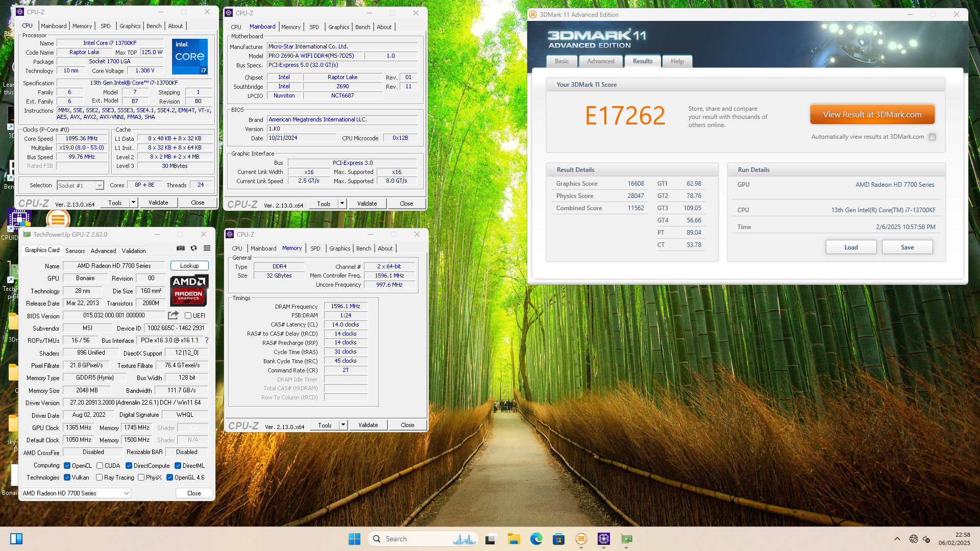
Task: Click the Graphics Score value 16608
Action: pyautogui.click(x=635, y=184)
